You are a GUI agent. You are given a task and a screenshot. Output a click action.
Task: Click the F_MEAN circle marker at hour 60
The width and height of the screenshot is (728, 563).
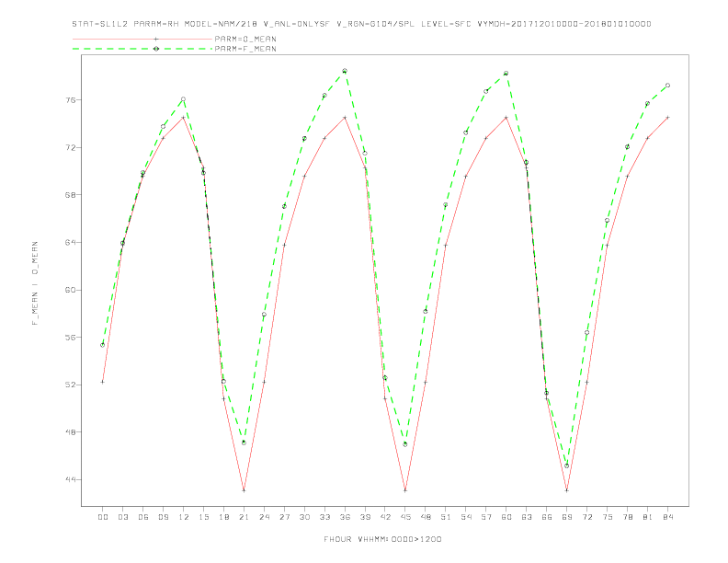click(x=506, y=74)
